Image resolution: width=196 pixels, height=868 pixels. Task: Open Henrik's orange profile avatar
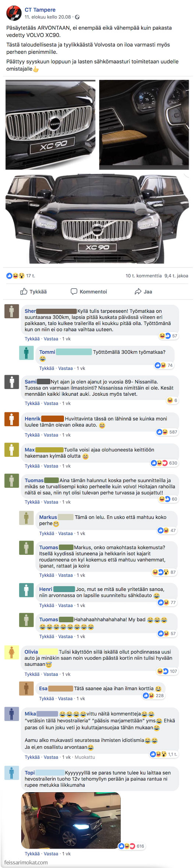pos(11,419)
